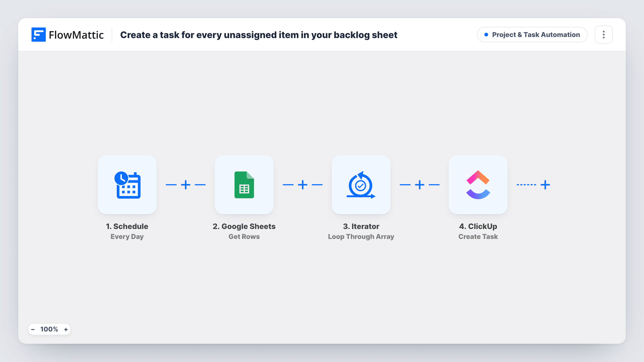Click the 'Create Task' subtitle

click(478, 237)
